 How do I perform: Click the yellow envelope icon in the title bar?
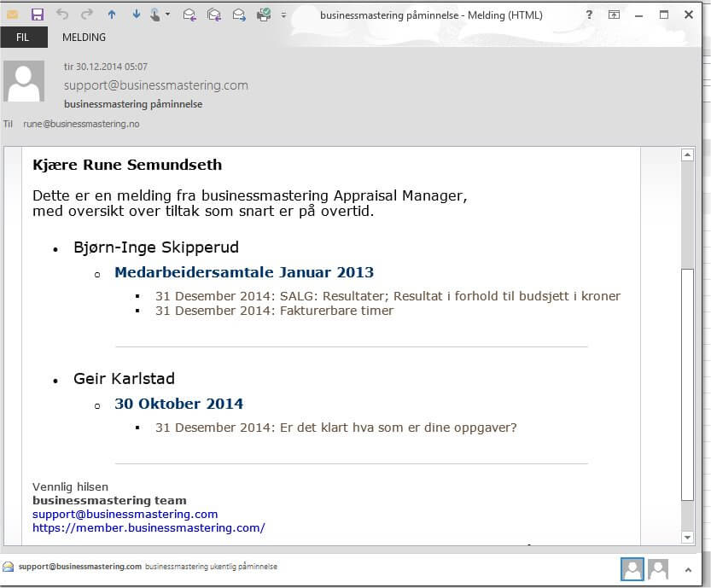12,15
